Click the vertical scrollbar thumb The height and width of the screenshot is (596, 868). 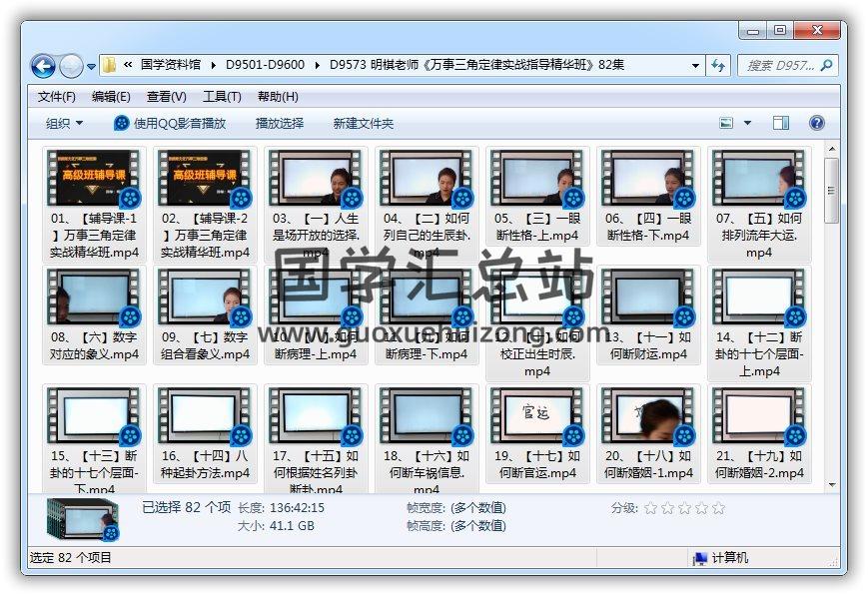pos(831,191)
